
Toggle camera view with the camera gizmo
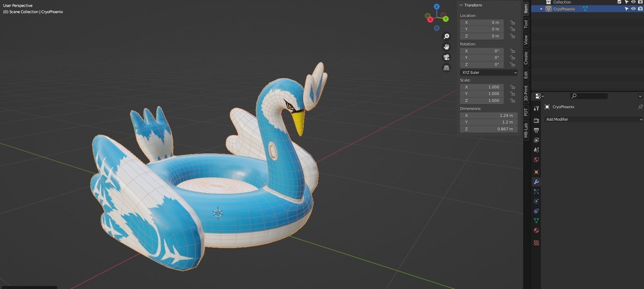[x=446, y=57]
